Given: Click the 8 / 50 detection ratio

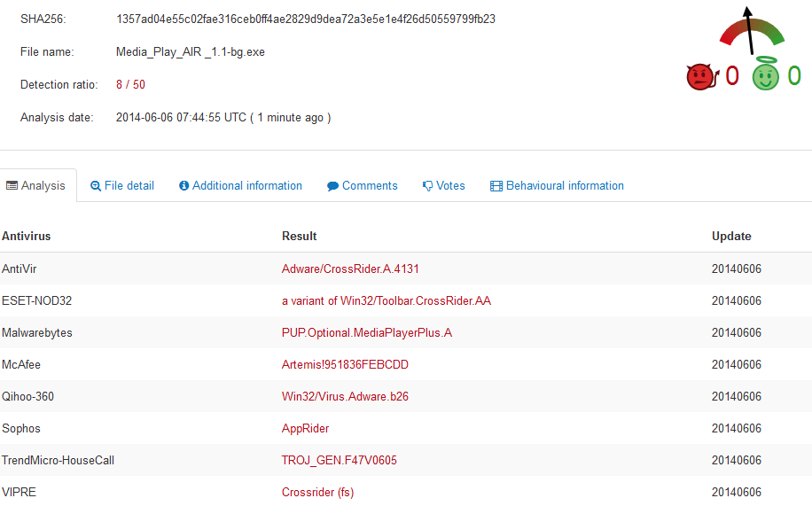Looking at the screenshot, I should (x=130, y=84).
